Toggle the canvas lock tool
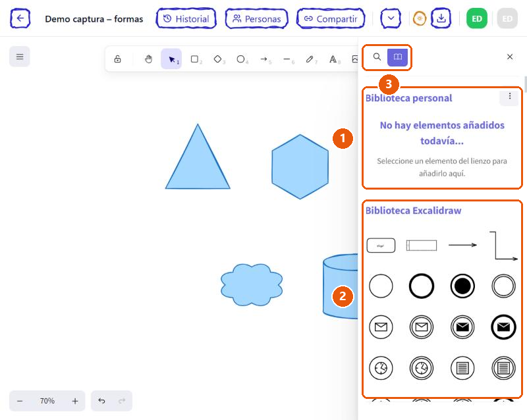This screenshot has height=420, width=527. click(x=117, y=59)
